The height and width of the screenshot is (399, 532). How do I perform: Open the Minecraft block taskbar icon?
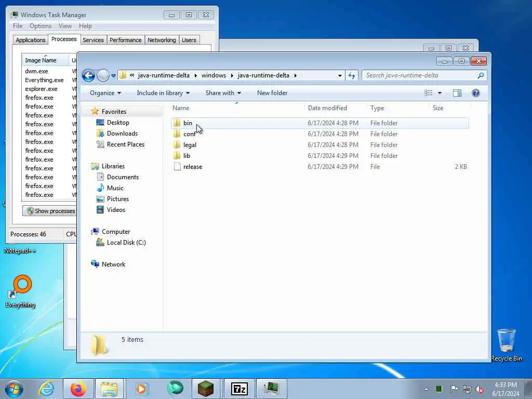(x=206, y=389)
